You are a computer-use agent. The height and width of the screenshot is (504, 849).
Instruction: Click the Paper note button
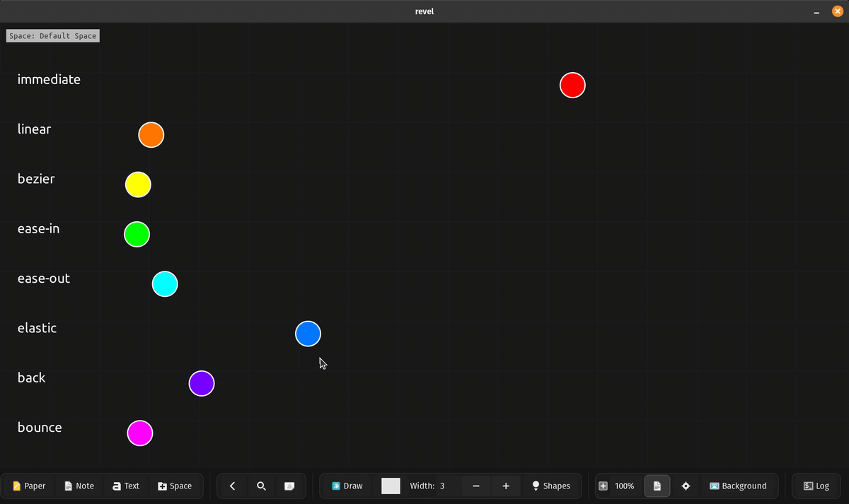tap(29, 486)
